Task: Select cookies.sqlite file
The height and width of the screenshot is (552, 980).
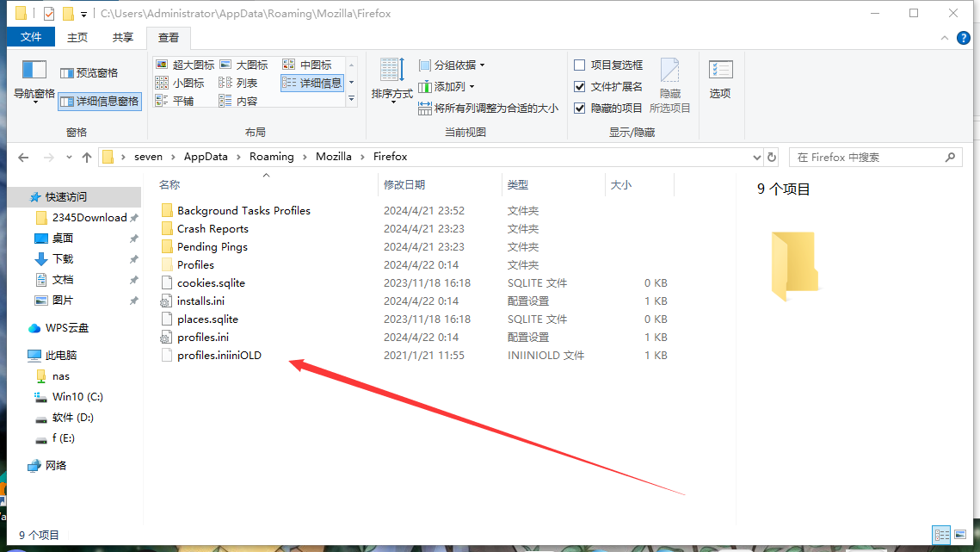Action: click(x=211, y=282)
